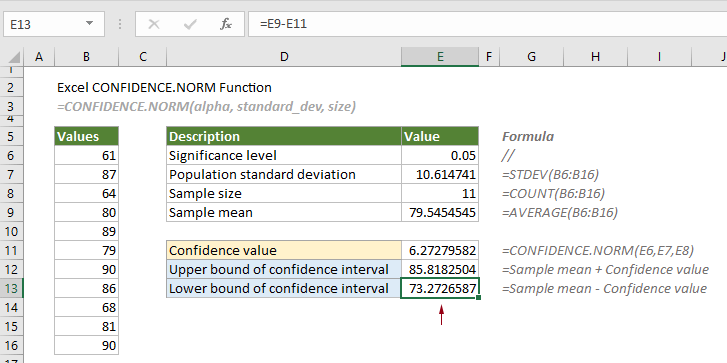Select cell with value 61
727x363 pixels.
point(86,155)
